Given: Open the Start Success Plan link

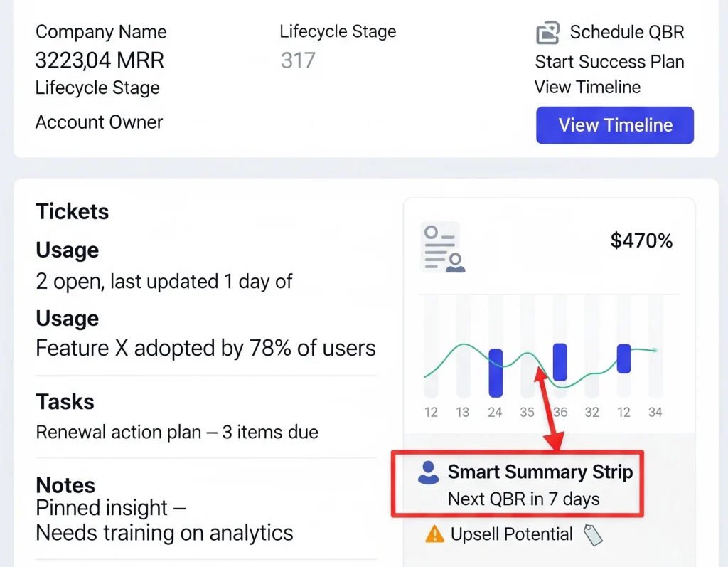Looking at the screenshot, I should click(x=609, y=62).
